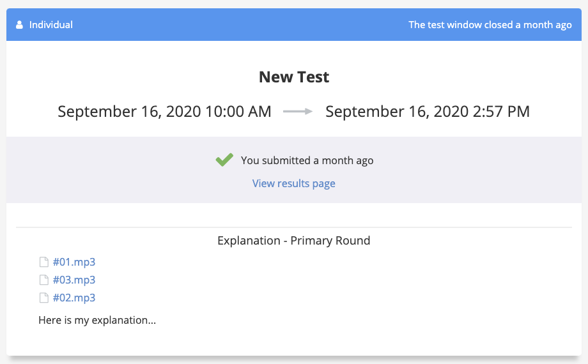The height and width of the screenshot is (364, 588).
Task: Click the Here is my explanation text
Action: (97, 320)
